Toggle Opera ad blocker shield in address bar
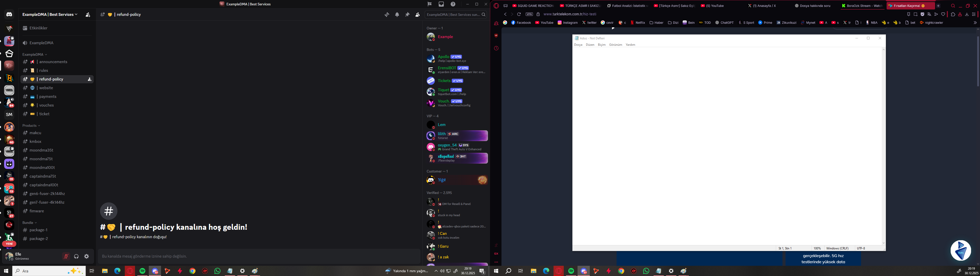980x276 pixels. click(x=923, y=14)
